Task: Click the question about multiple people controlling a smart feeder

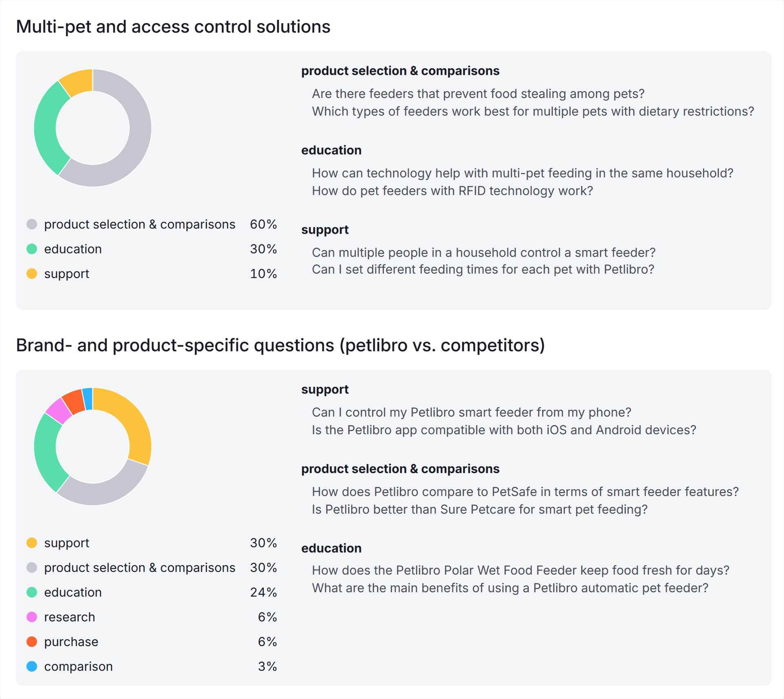Action: click(483, 253)
